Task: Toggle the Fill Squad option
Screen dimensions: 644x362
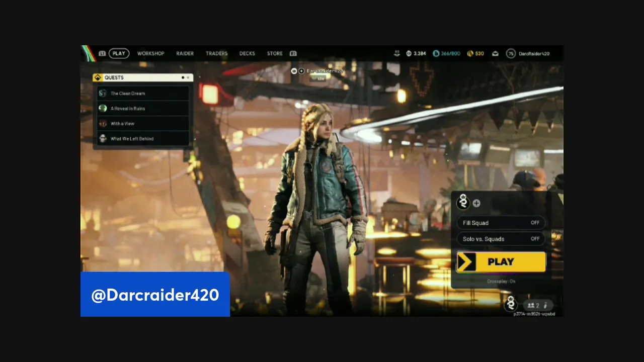Action: (x=501, y=223)
